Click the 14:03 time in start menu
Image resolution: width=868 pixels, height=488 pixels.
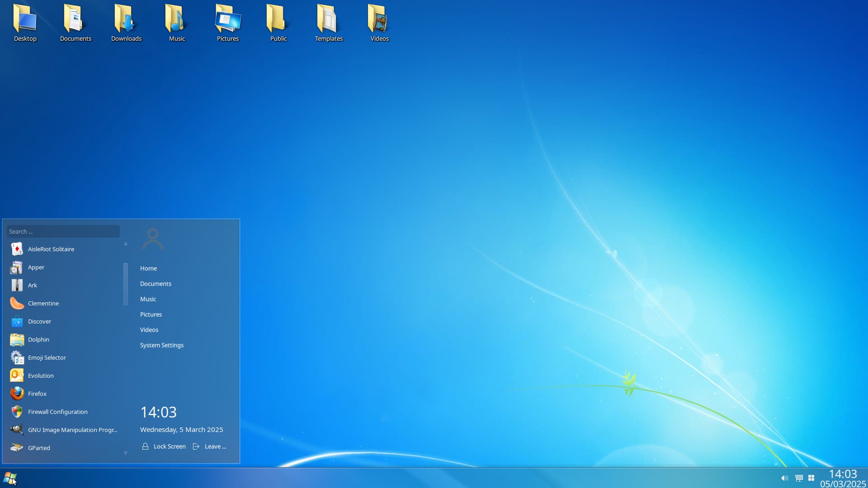coord(158,412)
